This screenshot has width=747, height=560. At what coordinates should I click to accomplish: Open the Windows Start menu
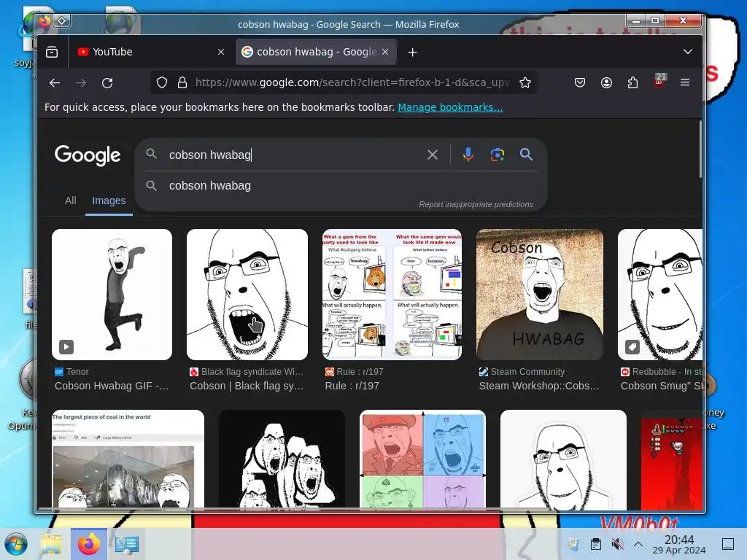pyautogui.click(x=16, y=544)
